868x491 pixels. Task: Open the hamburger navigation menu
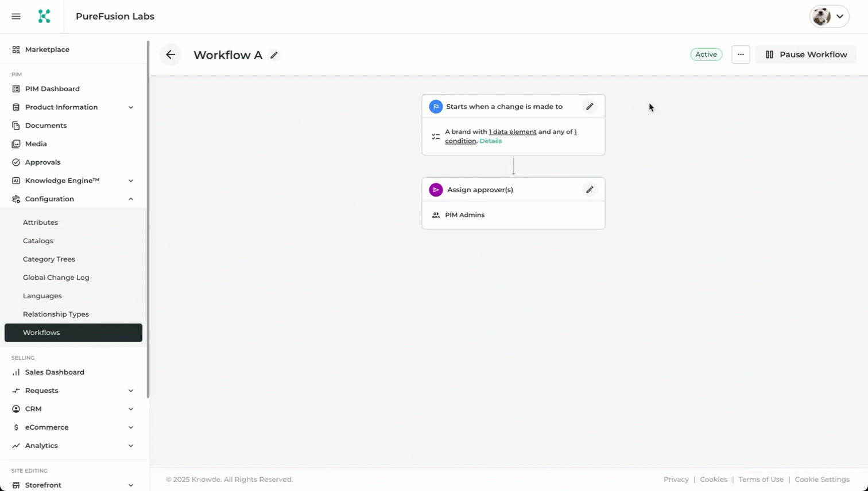click(x=16, y=17)
